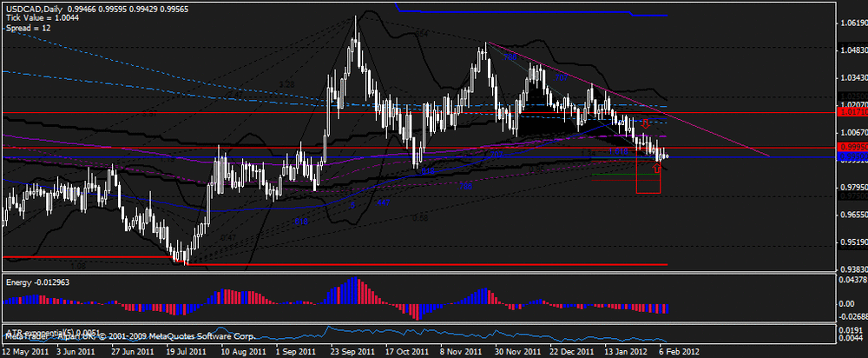The image size is (868, 358).
Task: Click the tallest blue Energy histogram peak in September
Action: [x=354, y=290]
